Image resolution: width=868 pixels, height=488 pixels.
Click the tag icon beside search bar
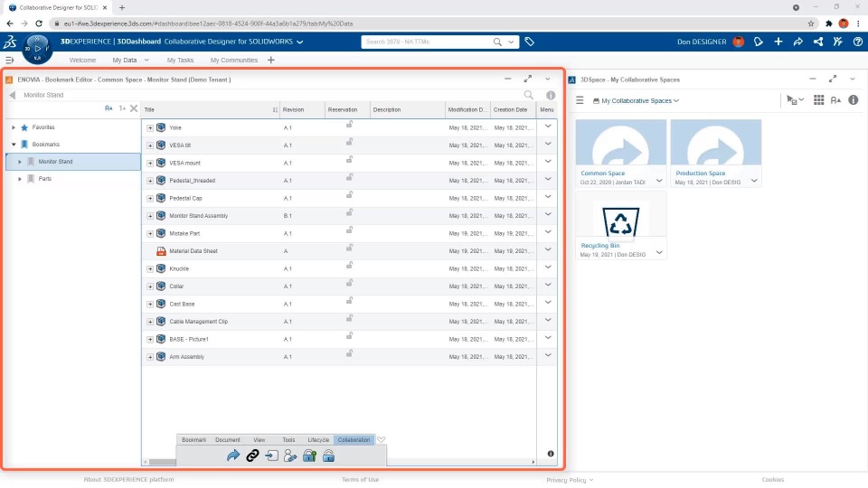pos(529,42)
